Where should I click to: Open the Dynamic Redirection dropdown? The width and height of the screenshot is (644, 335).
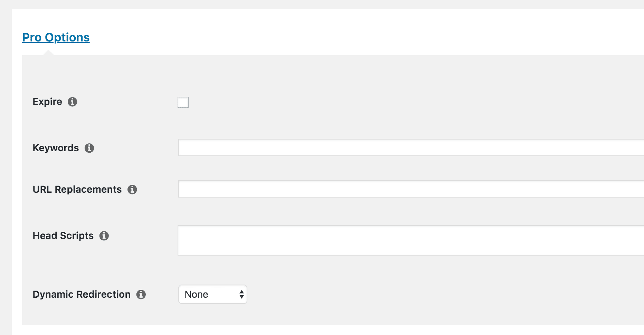(213, 294)
